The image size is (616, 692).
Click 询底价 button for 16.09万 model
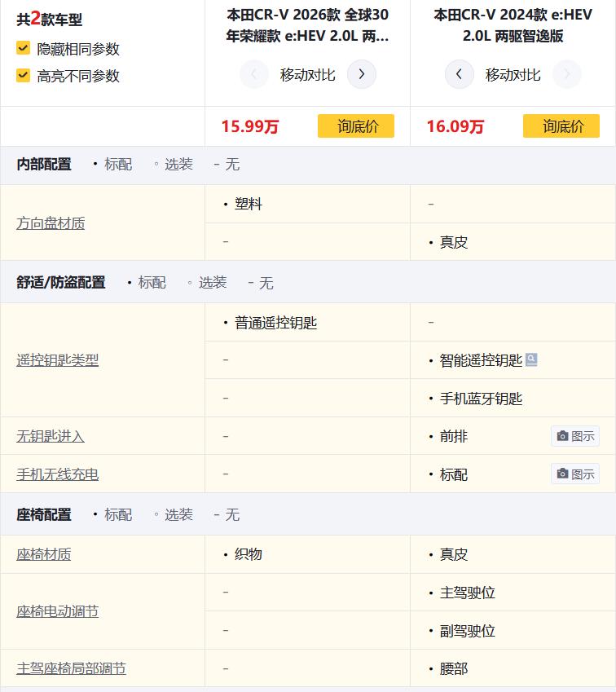tap(561, 126)
